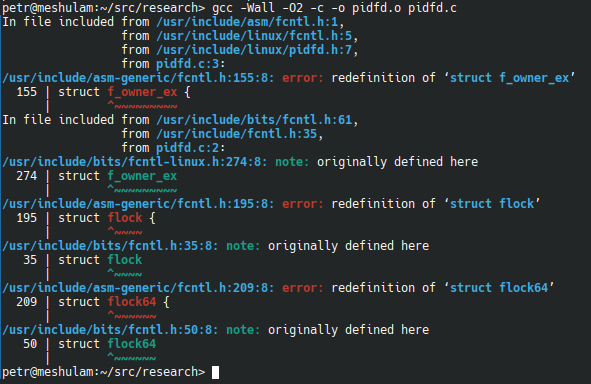Click path /usr/include/linux/fcntl.h:5

click(x=254, y=36)
